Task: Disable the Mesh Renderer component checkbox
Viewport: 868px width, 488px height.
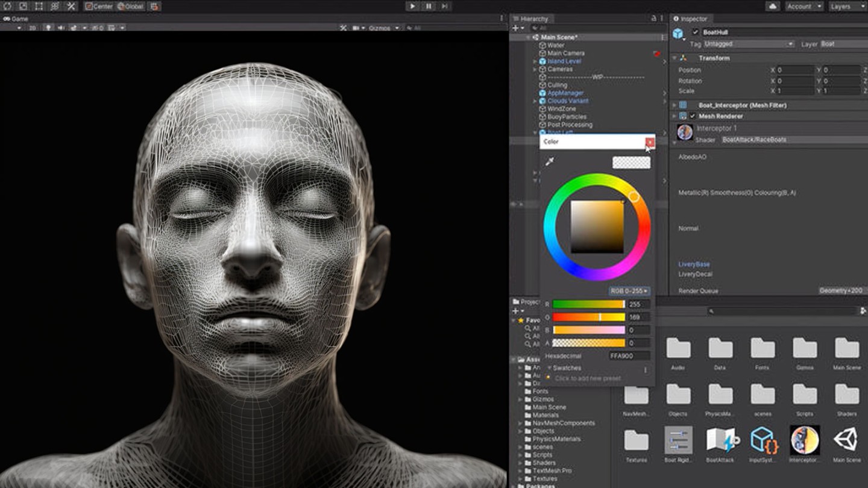Action: click(x=693, y=116)
